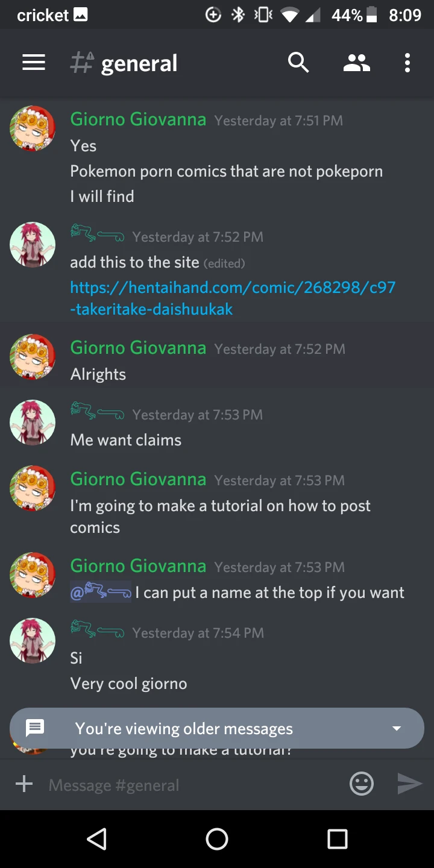The width and height of the screenshot is (434, 868).
Task: Open the emoji picker smiley
Action: (362, 784)
